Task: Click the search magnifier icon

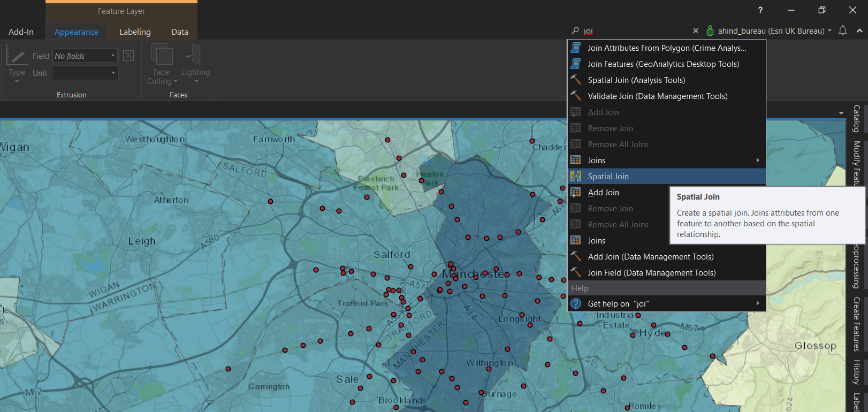Action: click(x=575, y=31)
